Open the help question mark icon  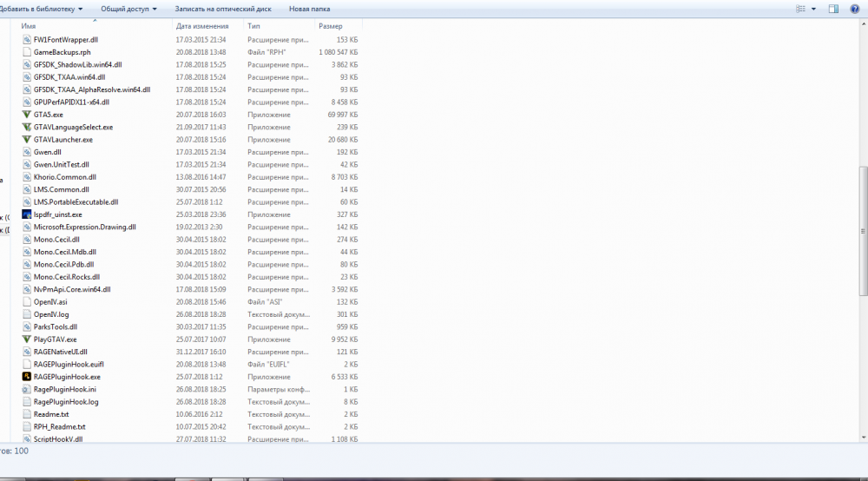(x=855, y=9)
